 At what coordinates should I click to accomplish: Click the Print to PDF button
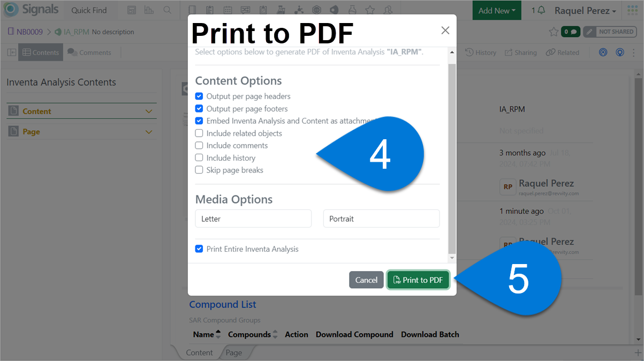pos(418,280)
